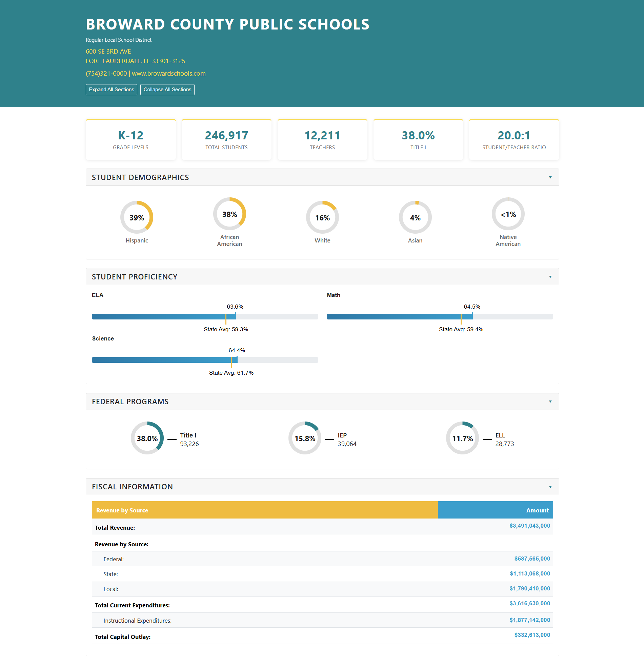Click the Student Demographics section header title

tap(140, 177)
